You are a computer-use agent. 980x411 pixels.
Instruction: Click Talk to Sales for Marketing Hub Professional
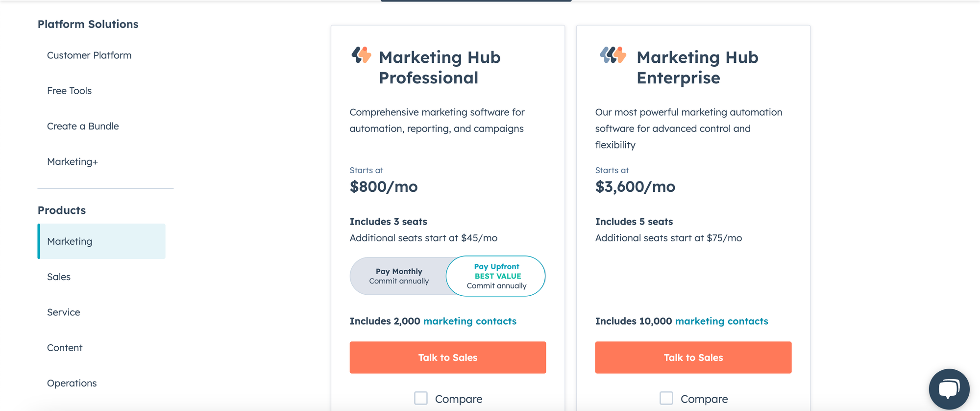click(447, 357)
